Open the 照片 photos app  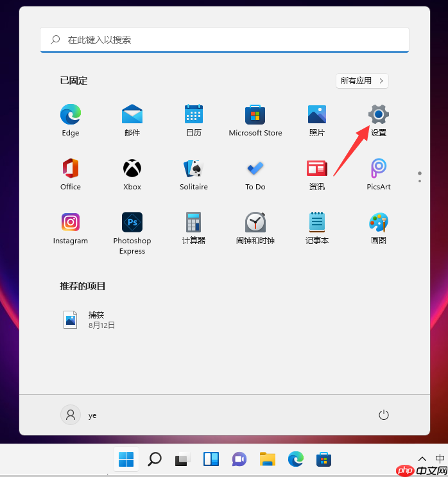317,121
